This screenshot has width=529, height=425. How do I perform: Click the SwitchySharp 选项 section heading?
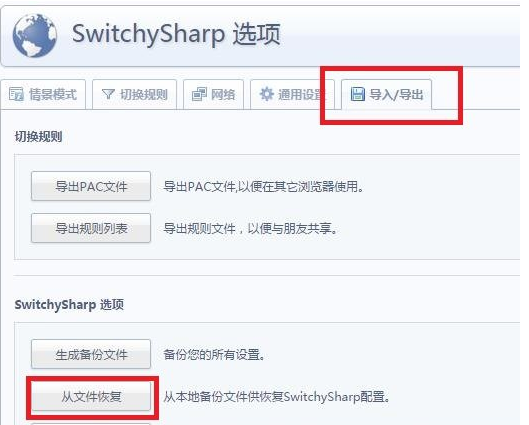point(69,305)
